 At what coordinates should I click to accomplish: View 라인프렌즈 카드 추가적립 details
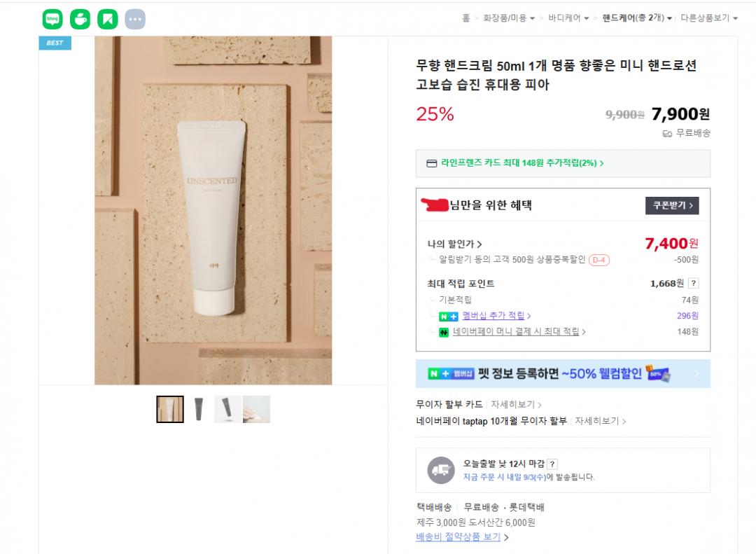tap(521, 163)
